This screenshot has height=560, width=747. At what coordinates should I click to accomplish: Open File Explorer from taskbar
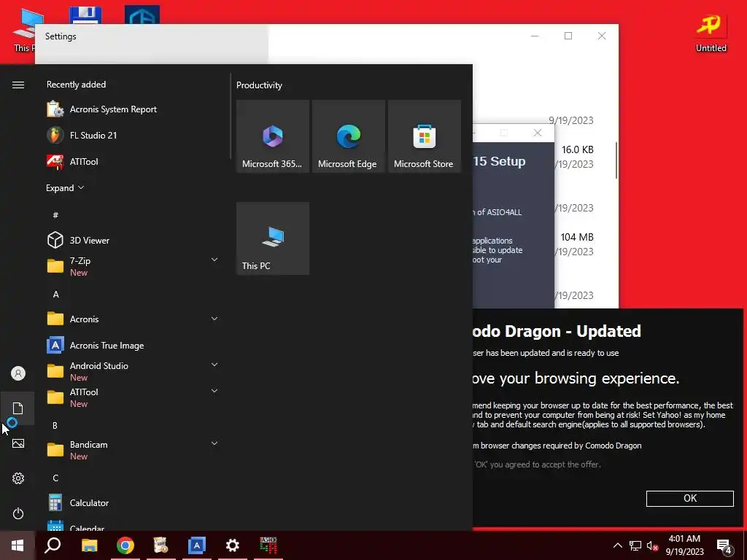point(89,545)
